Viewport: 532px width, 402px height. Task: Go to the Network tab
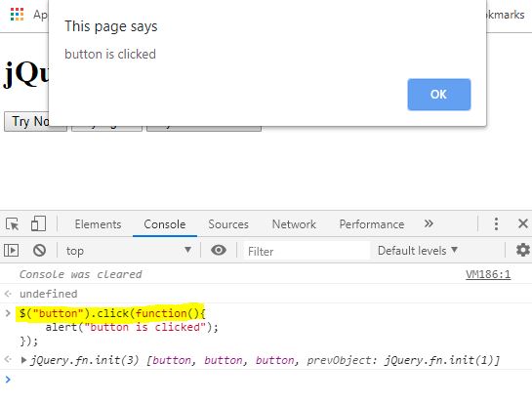(x=294, y=224)
